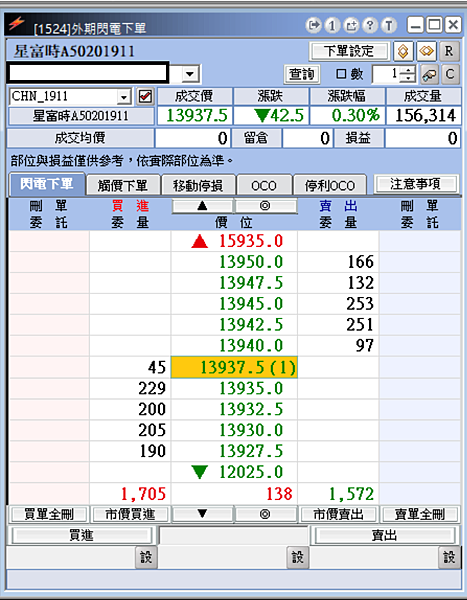Click price row 13942.5
The height and width of the screenshot is (600, 467).
[234, 325]
